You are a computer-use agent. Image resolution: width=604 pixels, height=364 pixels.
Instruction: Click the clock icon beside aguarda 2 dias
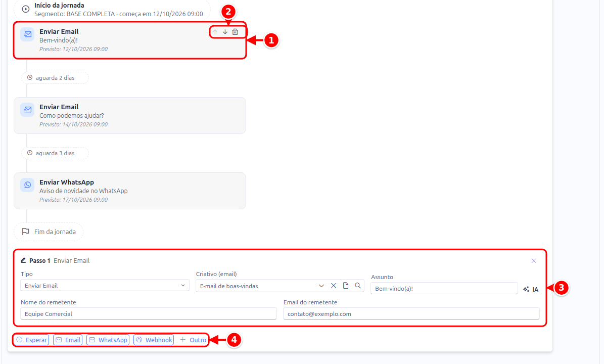(30, 77)
